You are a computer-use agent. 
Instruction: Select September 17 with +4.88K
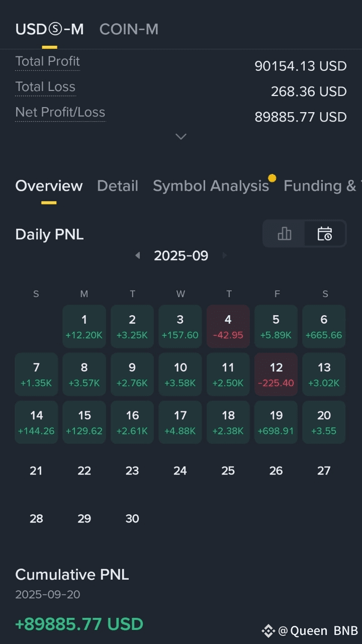(180, 422)
